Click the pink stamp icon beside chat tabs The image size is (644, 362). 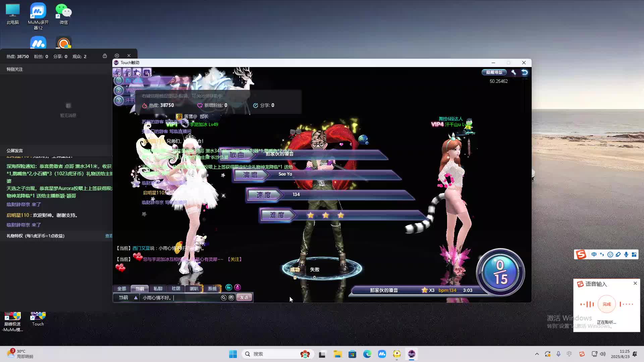[237, 287]
